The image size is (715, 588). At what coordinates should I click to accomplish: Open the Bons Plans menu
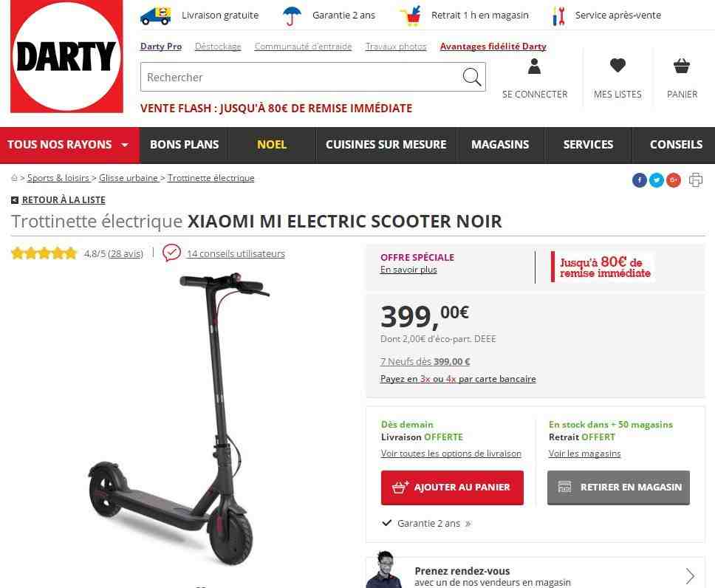(x=184, y=145)
